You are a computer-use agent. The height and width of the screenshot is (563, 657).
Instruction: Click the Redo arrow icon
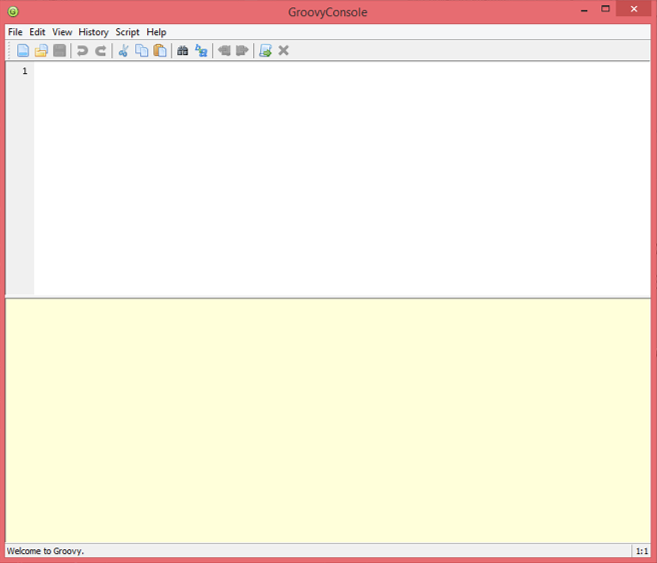[100, 51]
